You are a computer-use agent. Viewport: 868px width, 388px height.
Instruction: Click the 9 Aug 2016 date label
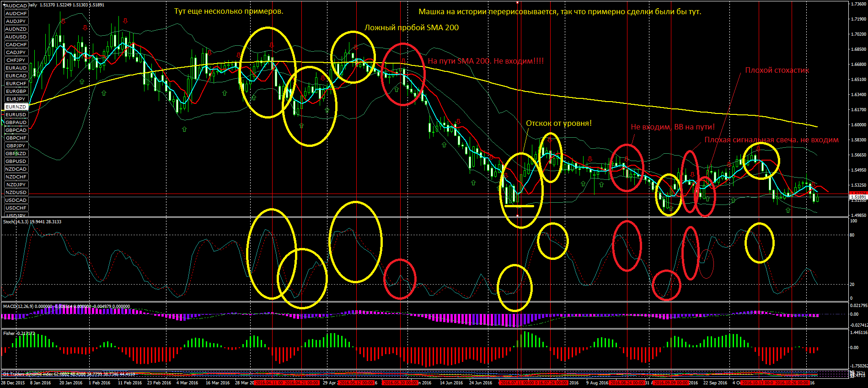click(x=597, y=383)
